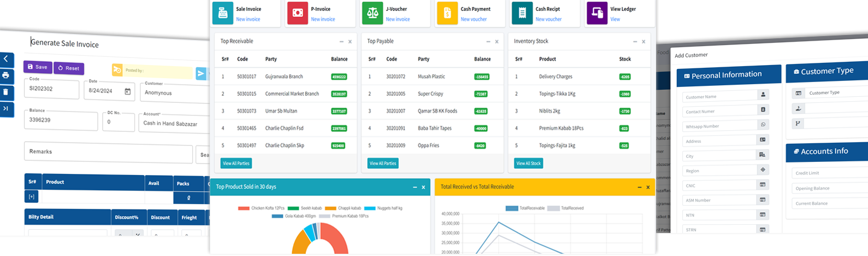Click New invoice link under Sale Invoice

[248, 19]
